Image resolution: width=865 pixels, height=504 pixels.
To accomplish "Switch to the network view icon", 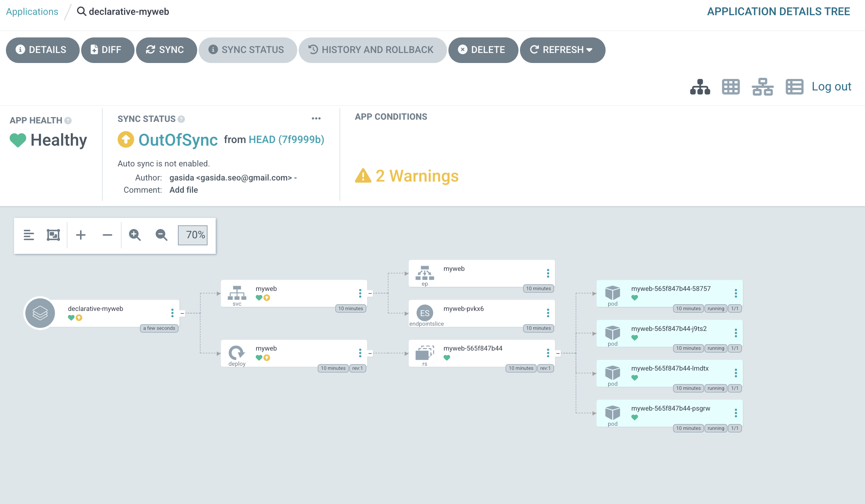I will 762,87.
